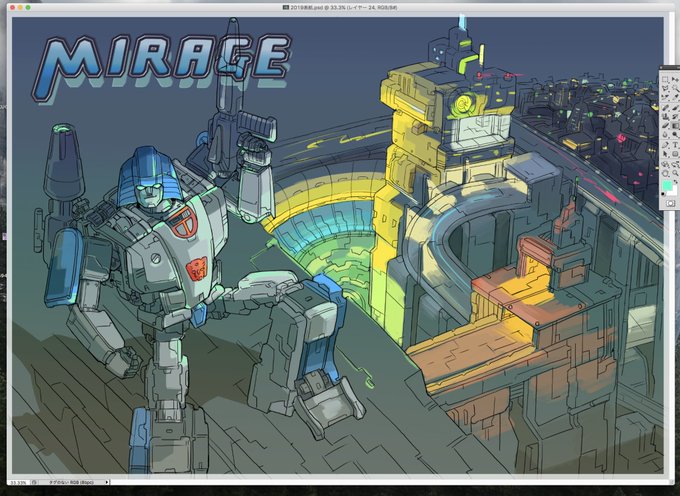This screenshot has width=680, height=496.
Task: Open the aqua foreground color picker
Action: pyautogui.click(x=667, y=185)
